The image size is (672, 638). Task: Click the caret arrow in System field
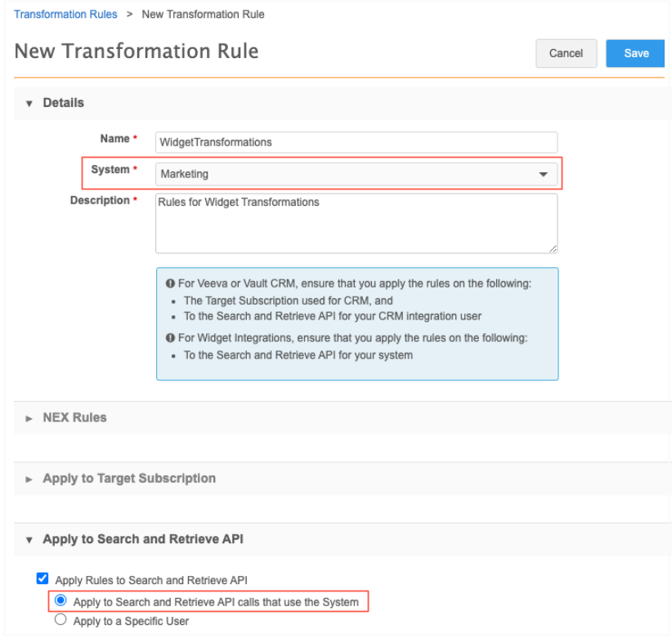tap(543, 175)
